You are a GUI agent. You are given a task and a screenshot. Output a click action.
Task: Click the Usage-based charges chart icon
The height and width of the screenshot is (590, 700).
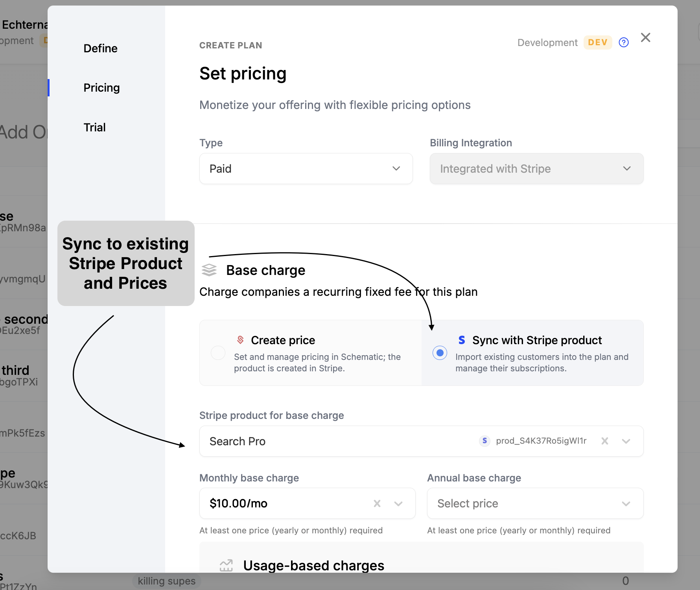(x=226, y=565)
